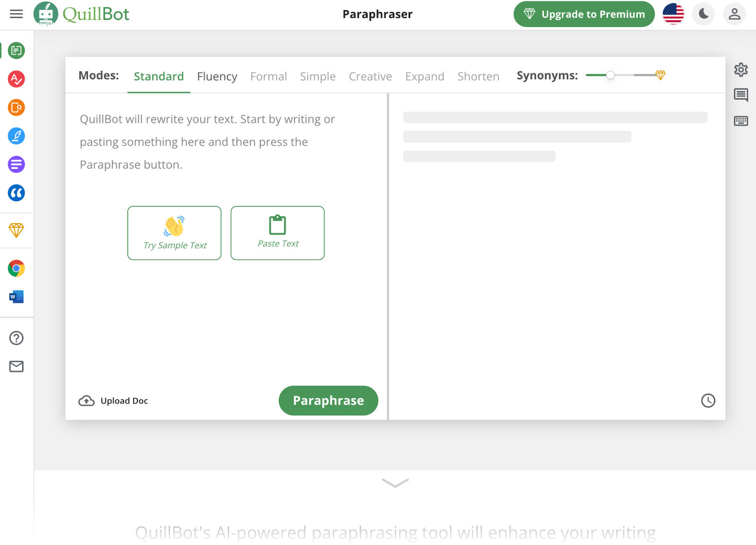Open the Grammar Checker sidebar icon
Viewport: 756px width, 545px height.
pyautogui.click(x=17, y=79)
